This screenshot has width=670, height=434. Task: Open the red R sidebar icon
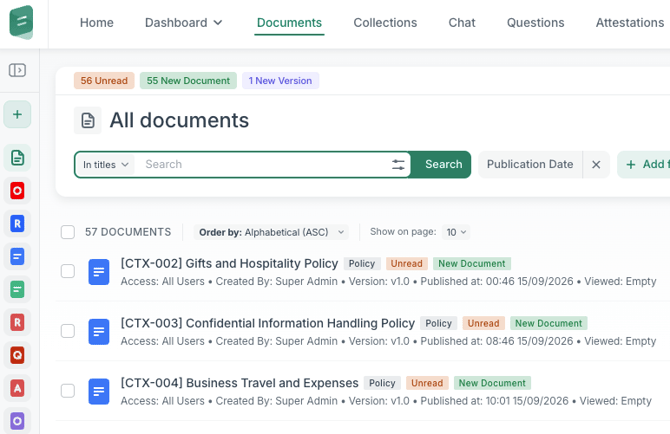[18, 323]
